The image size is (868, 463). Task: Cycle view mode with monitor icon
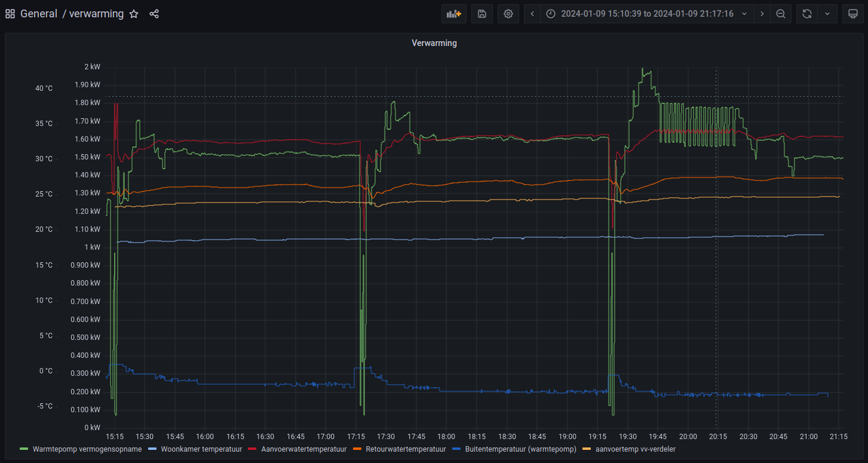coord(853,14)
